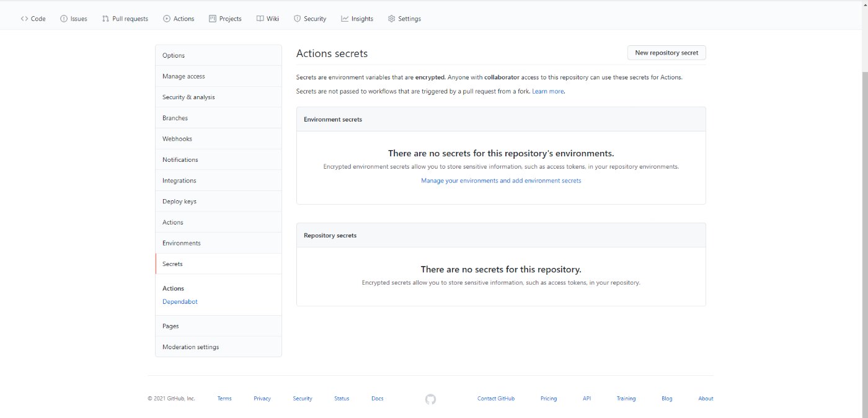Open the Blog footer link
The image size is (868, 418).
pos(667,399)
